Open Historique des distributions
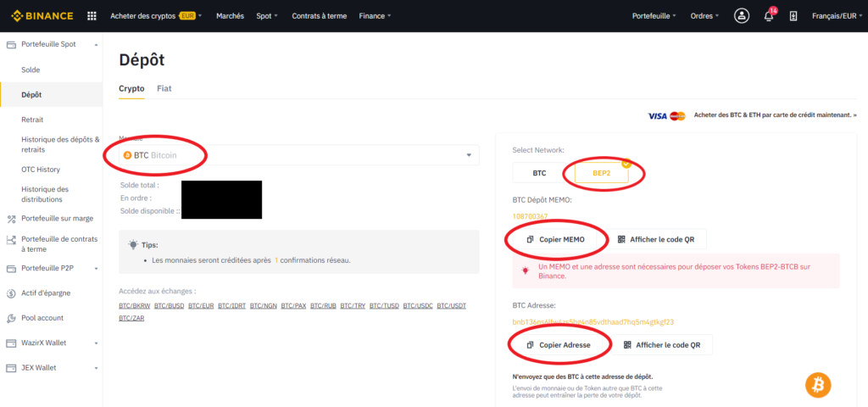The height and width of the screenshot is (407, 868). (45, 194)
